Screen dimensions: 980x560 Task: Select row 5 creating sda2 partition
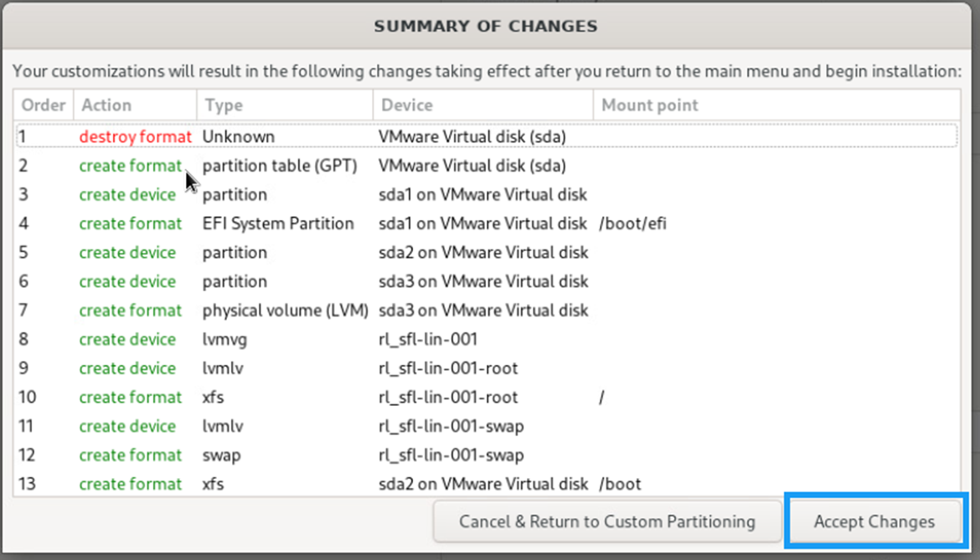coord(487,252)
